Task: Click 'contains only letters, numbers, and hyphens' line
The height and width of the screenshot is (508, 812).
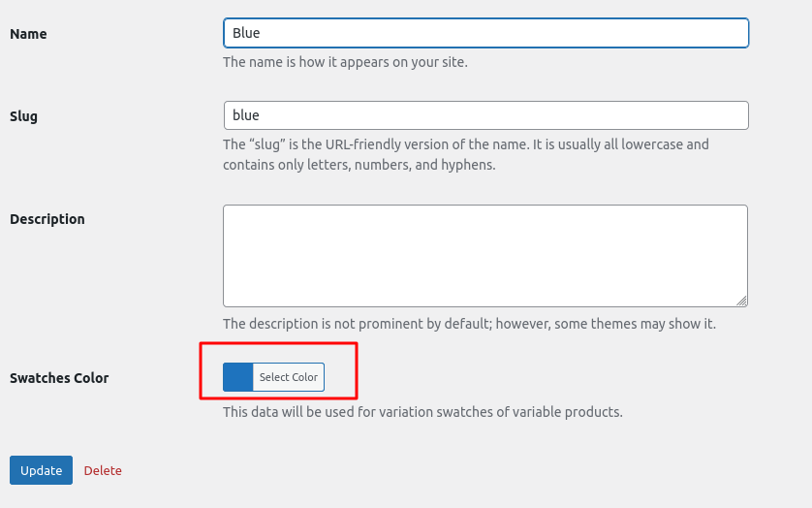Action: [x=359, y=165]
